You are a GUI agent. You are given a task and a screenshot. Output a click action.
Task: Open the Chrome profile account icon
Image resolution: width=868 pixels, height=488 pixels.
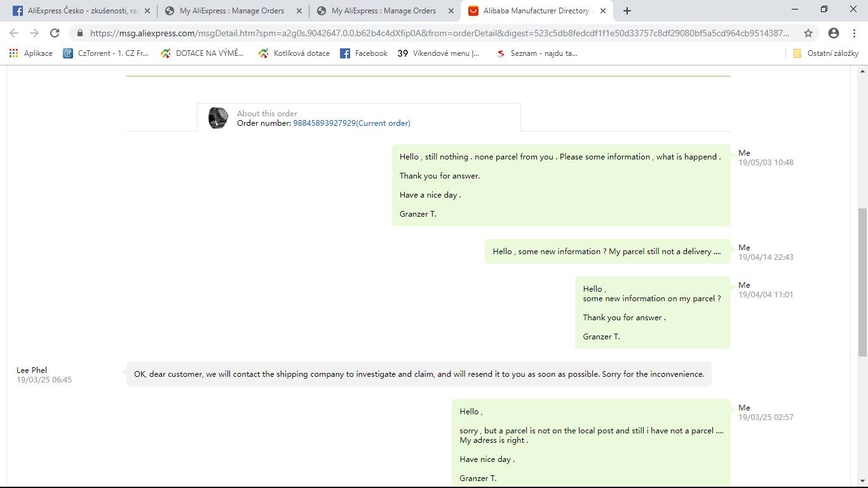(834, 33)
